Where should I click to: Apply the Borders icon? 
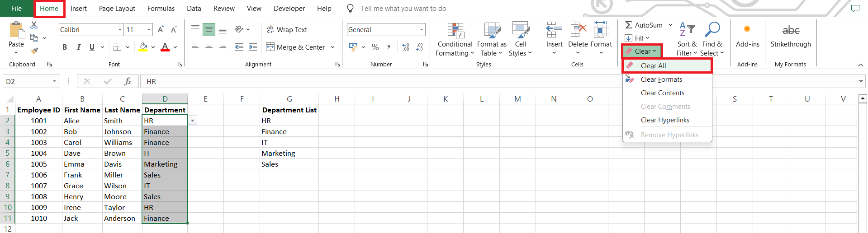118,47
